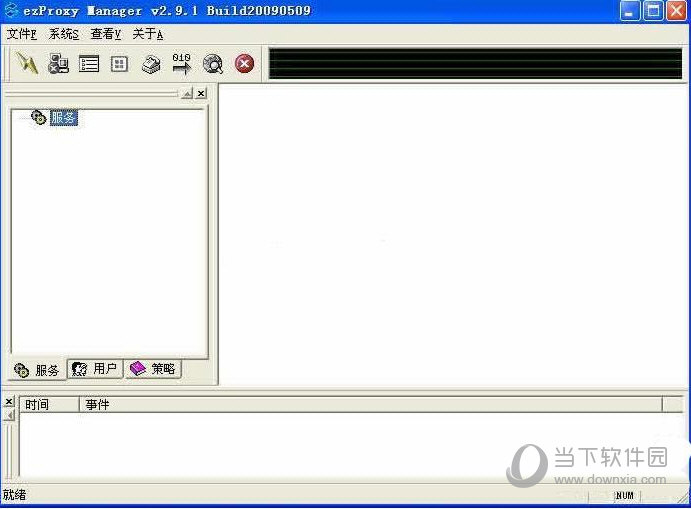Image resolution: width=691 pixels, height=509 pixels.
Task: Click the arrow button below log close button
Action: pyautogui.click(x=9, y=415)
